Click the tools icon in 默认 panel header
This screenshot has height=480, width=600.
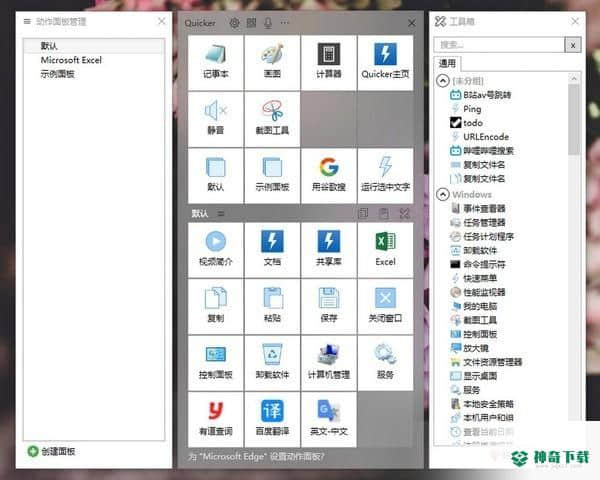click(405, 213)
